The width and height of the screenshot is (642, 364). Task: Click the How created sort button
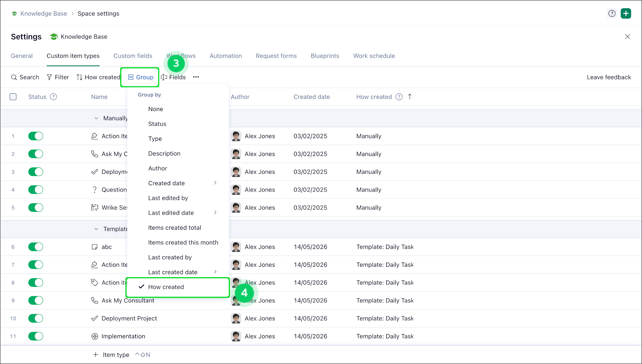98,77
